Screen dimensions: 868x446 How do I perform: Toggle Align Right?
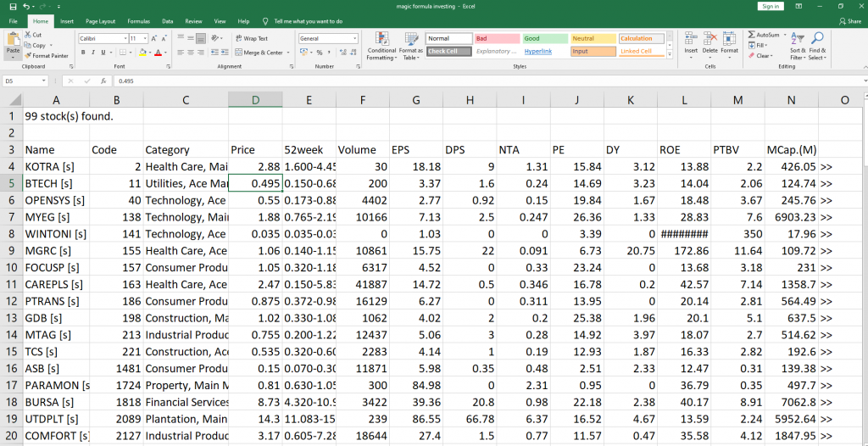[201, 53]
